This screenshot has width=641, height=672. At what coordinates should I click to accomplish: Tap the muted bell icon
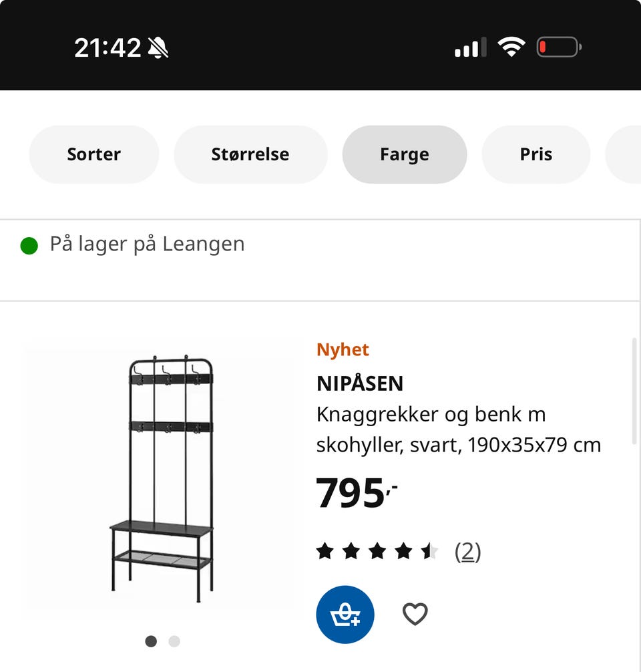click(x=158, y=47)
